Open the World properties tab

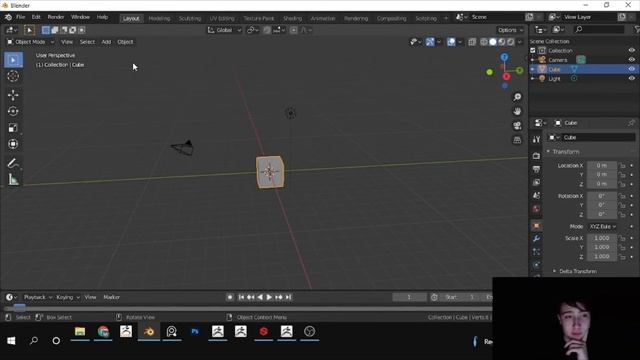tap(536, 209)
